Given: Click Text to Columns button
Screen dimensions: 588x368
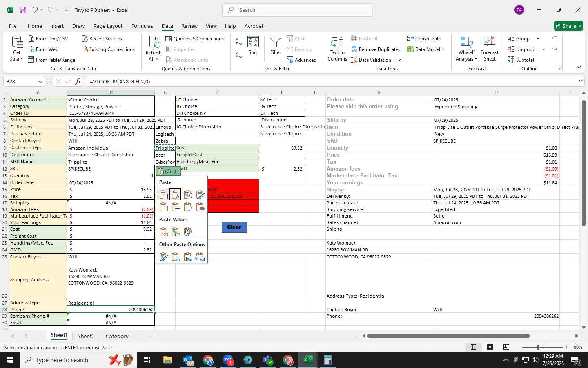Looking at the screenshot, I should point(337,49).
